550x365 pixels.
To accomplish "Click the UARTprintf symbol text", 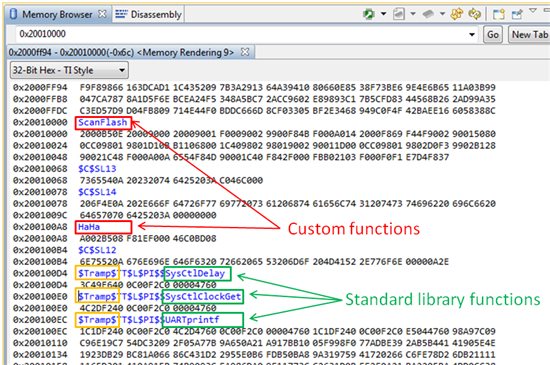I will click(192, 320).
